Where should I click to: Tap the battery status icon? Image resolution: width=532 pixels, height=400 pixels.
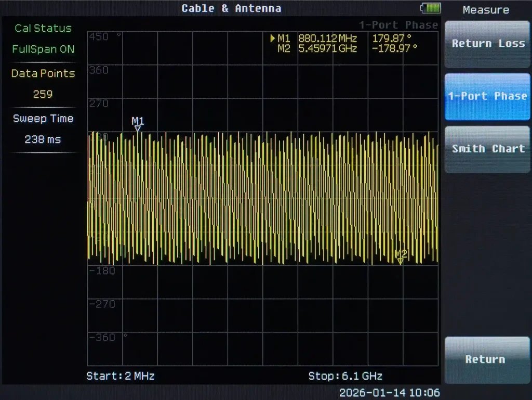pyautogui.click(x=430, y=8)
